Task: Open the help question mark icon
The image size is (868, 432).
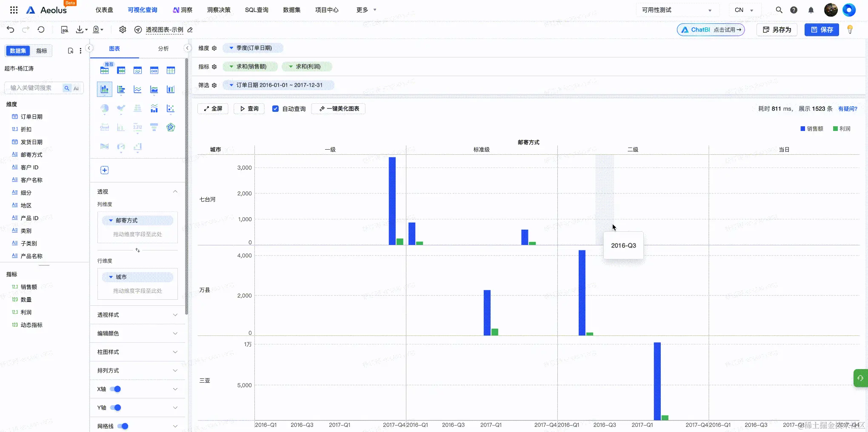Action: click(x=794, y=10)
